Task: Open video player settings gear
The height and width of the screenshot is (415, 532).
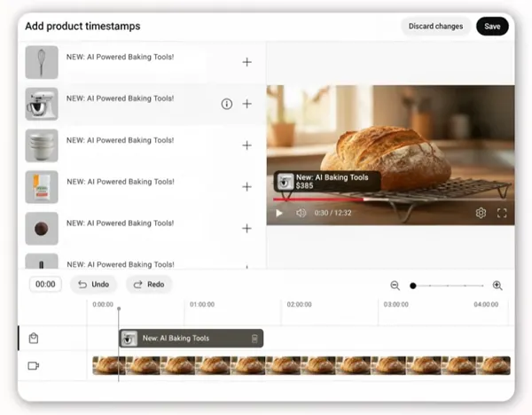Action: click(x=481, y=213)
